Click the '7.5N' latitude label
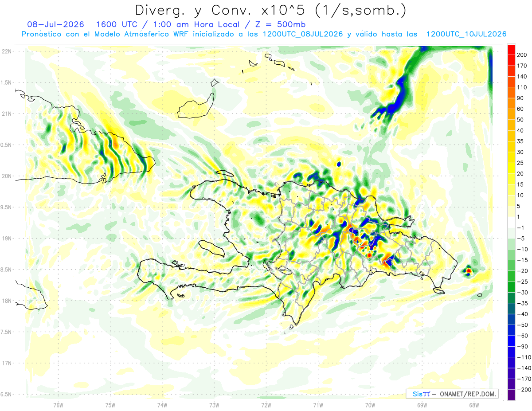Viewport: 532px width, 411px height. coord(6,332)
